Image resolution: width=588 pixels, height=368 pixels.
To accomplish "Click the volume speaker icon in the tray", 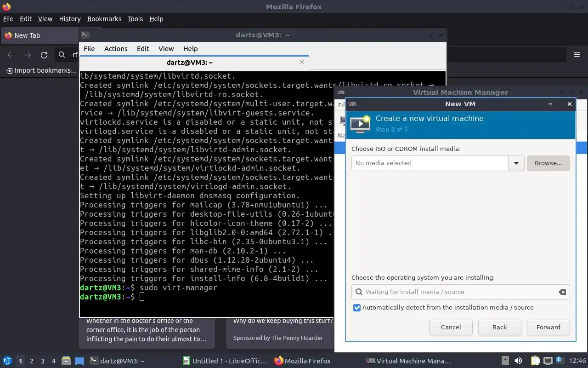I will pos(518,361).
